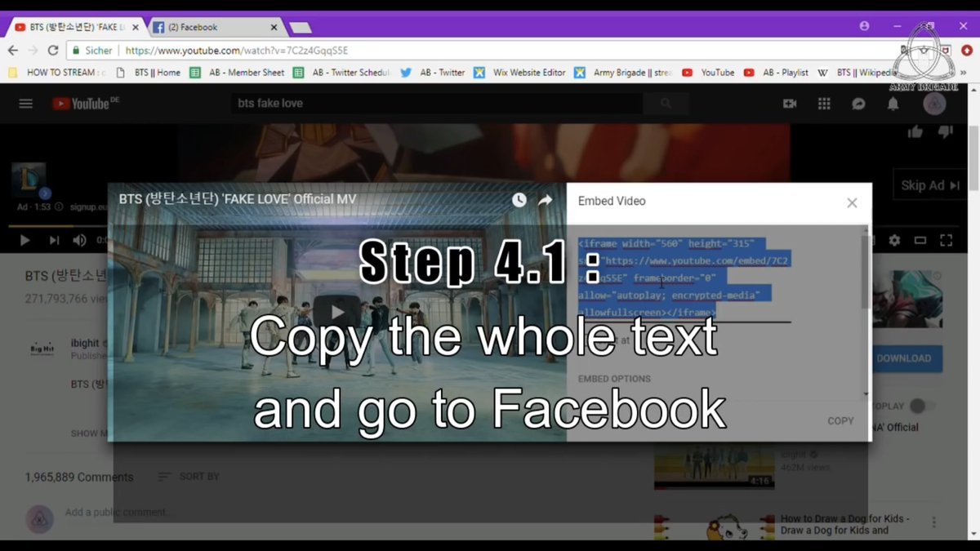Click the ad thumbnail above DOWNLOAD
Screen dimensions: 980x551
[x=906, y=298]
